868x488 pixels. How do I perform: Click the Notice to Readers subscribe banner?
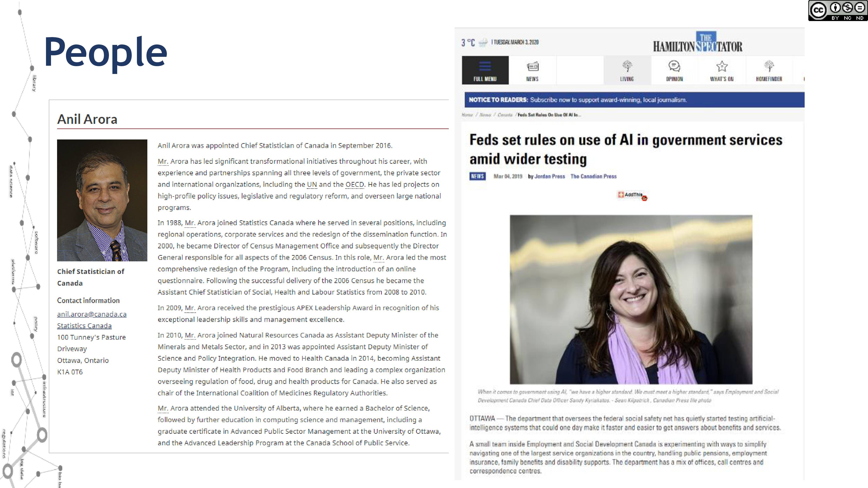tap(634, 100)
